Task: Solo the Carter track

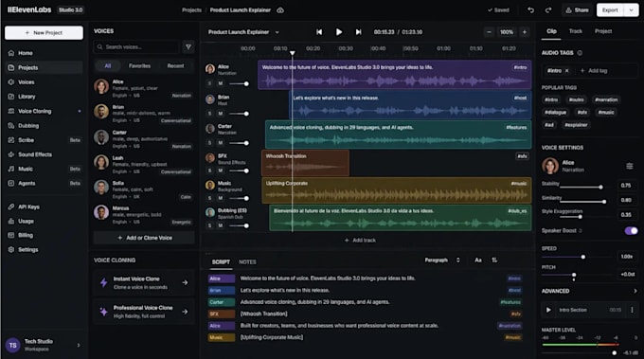Action: [210, 143]
